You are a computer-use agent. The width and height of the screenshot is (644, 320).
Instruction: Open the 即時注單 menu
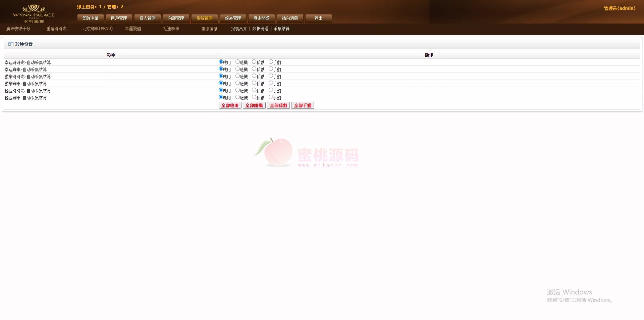coord(91,18)
